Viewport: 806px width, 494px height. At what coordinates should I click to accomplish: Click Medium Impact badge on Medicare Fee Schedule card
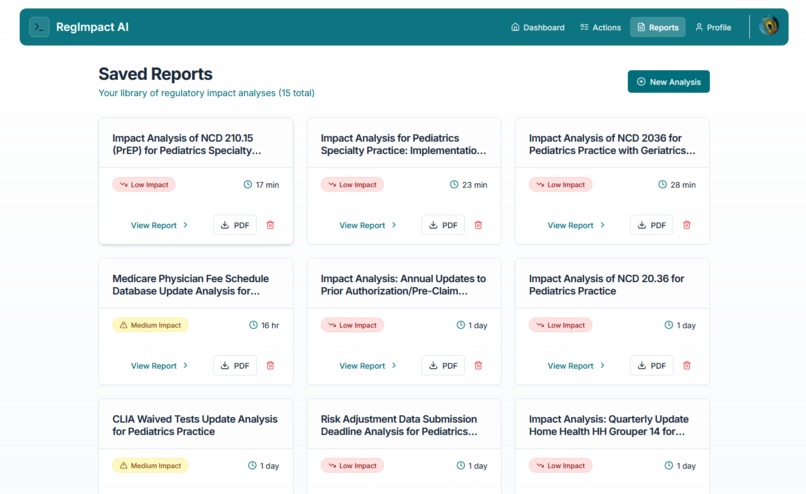[x=150, y=325]
